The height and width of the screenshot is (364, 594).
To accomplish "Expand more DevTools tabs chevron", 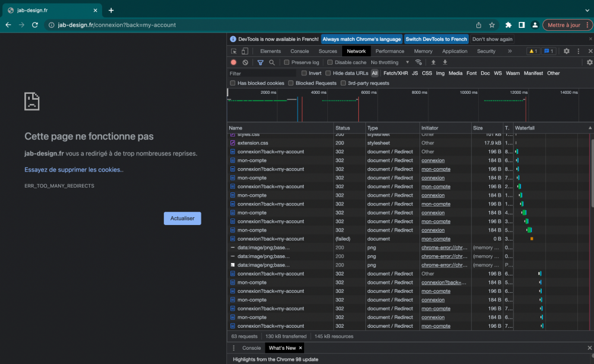I will pyautogui.click(x=510, y=52).
